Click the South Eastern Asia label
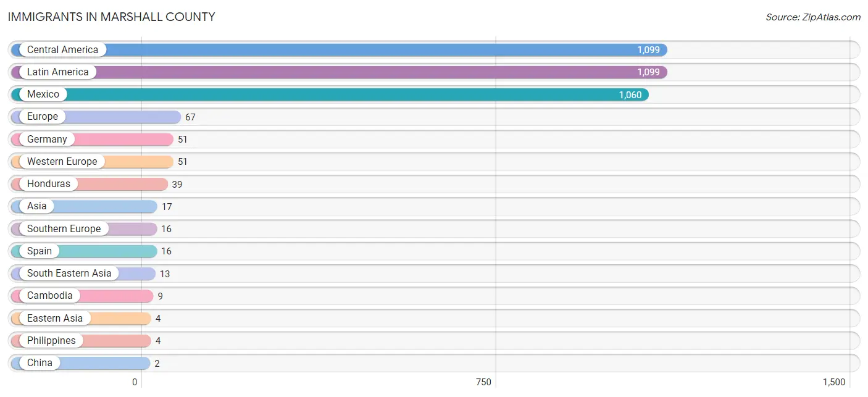The image size is (868, 397). click(x=69, y=273)
